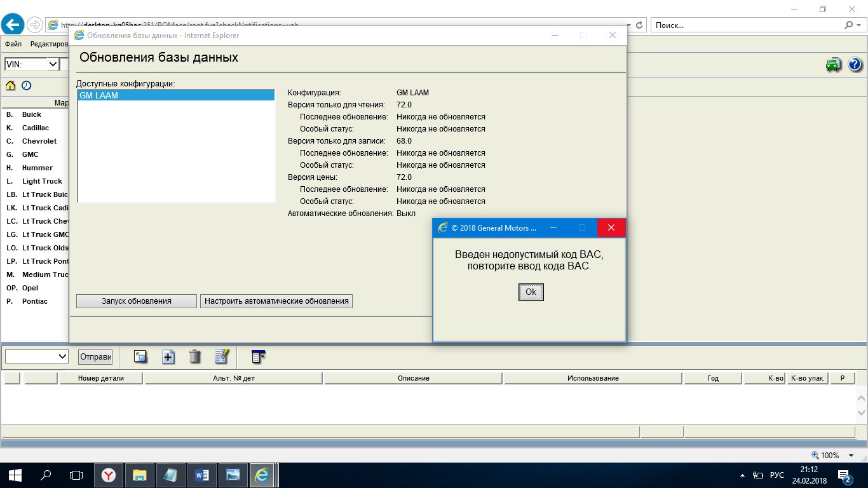Click the edit notes pencil icon
This screenshot has width=868, height=488.
(x=221, y=356)
